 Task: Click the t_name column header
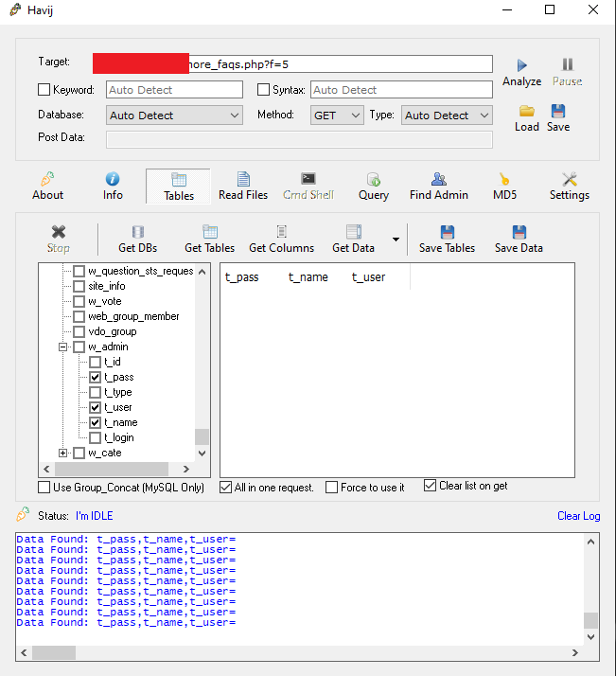click(308, 277)
